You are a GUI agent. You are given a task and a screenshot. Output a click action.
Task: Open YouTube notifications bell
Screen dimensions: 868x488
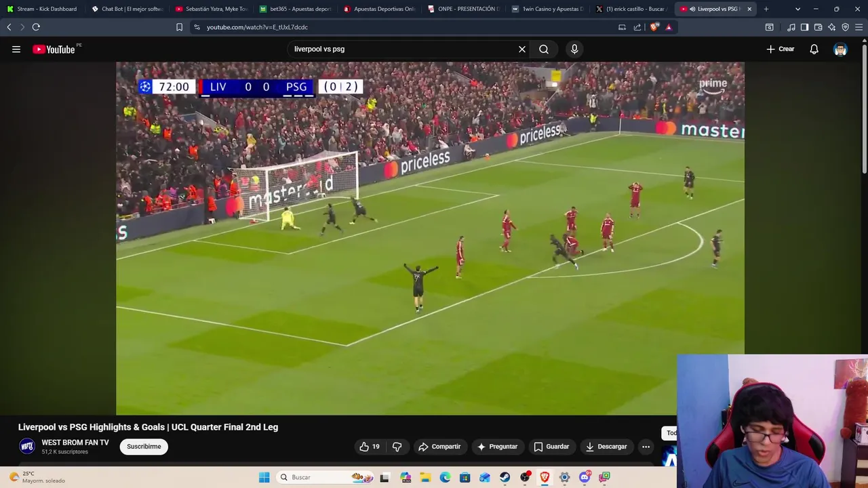[814, 49]
